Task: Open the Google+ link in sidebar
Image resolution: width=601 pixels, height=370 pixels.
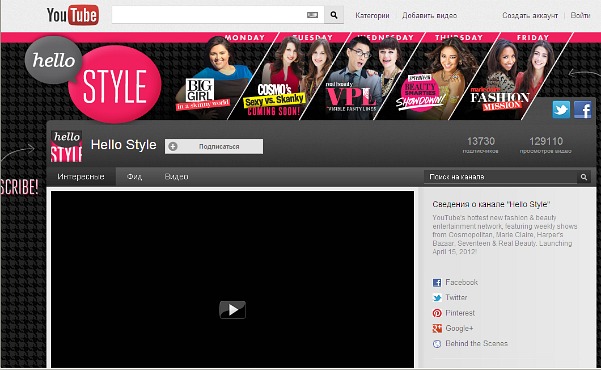Action: coord(459,328)
